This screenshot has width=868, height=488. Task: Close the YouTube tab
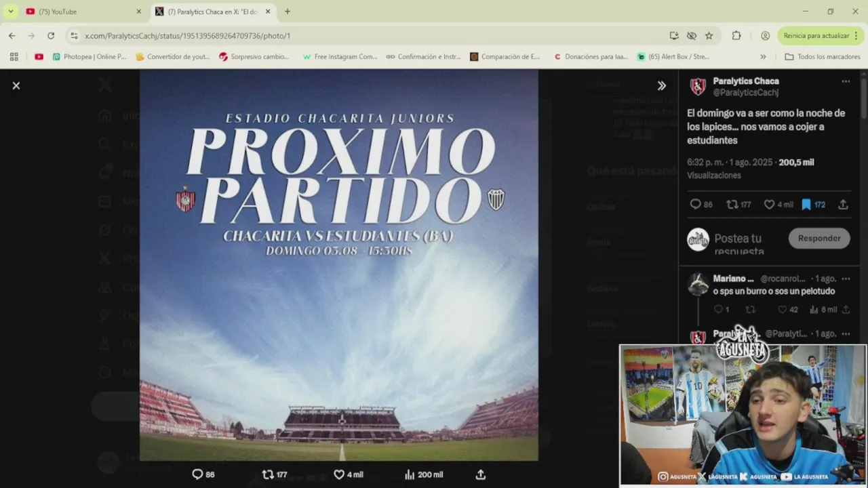(x=138, y=12)
